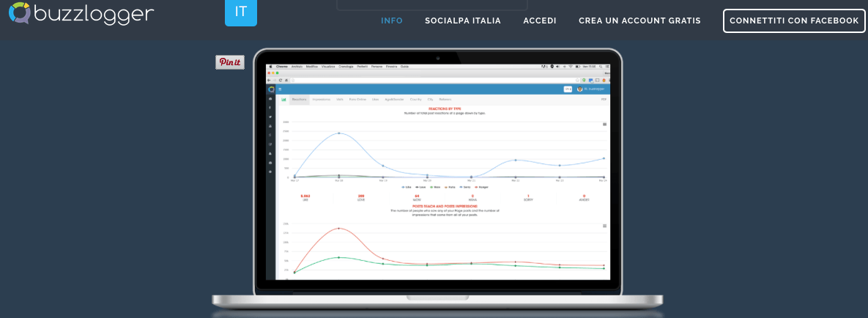868x318 pixels.
Task: Open the INFO page
Action: 392,21
